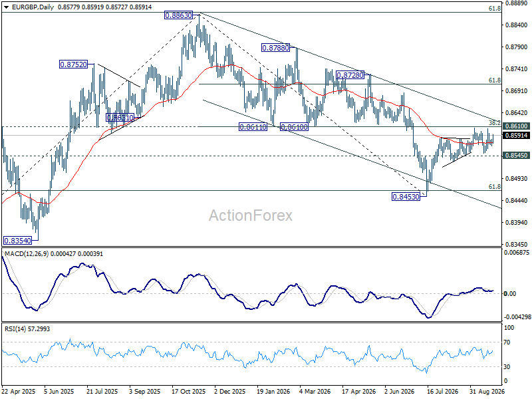Select the 0.85450 axis price marker
532x399 pixels.
point(516,156)
